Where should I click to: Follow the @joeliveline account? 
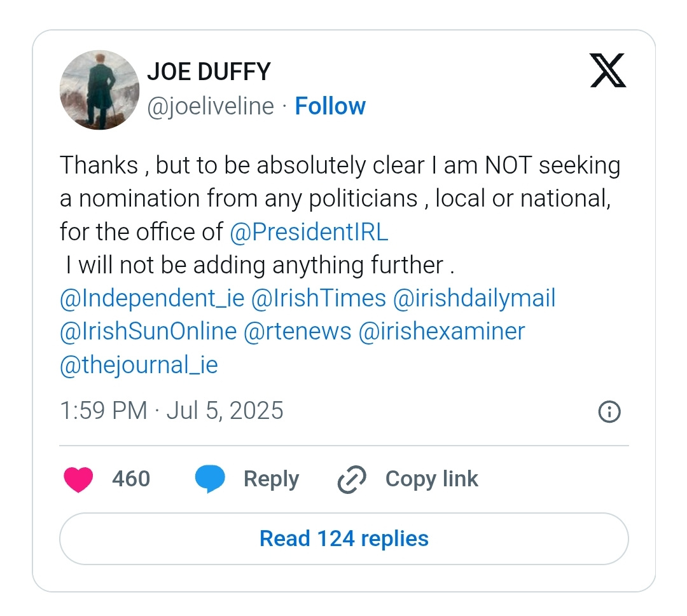pos(330,106)
